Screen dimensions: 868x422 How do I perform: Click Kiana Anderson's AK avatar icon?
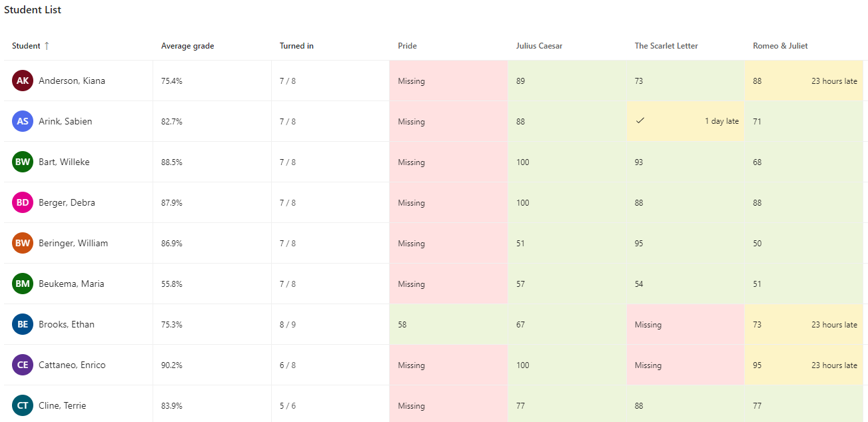(22, 80)
